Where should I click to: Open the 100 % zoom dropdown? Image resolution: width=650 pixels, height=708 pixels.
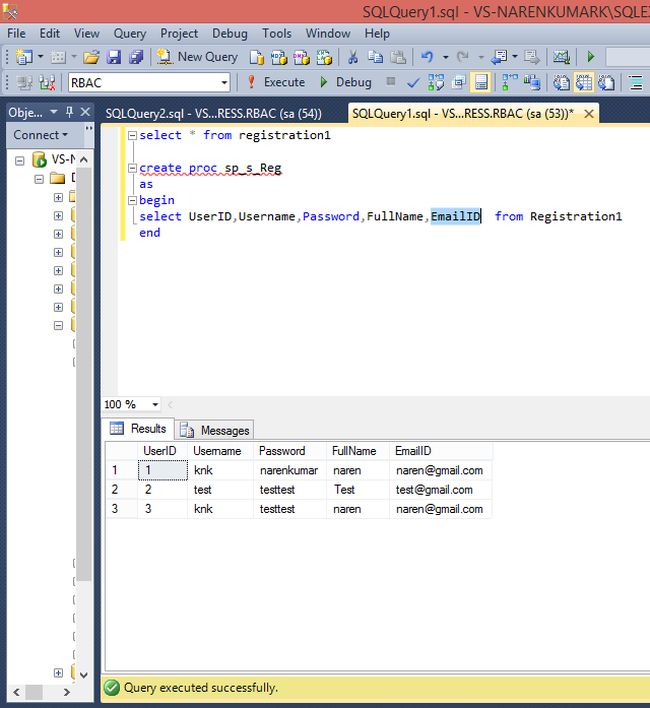pyautogui.click(x=155, y=404)
